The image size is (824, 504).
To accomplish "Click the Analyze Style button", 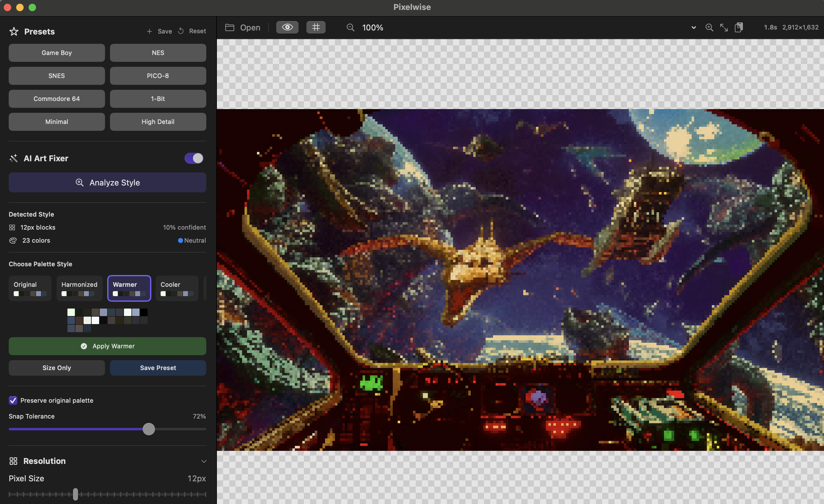I will coord(107,183).
